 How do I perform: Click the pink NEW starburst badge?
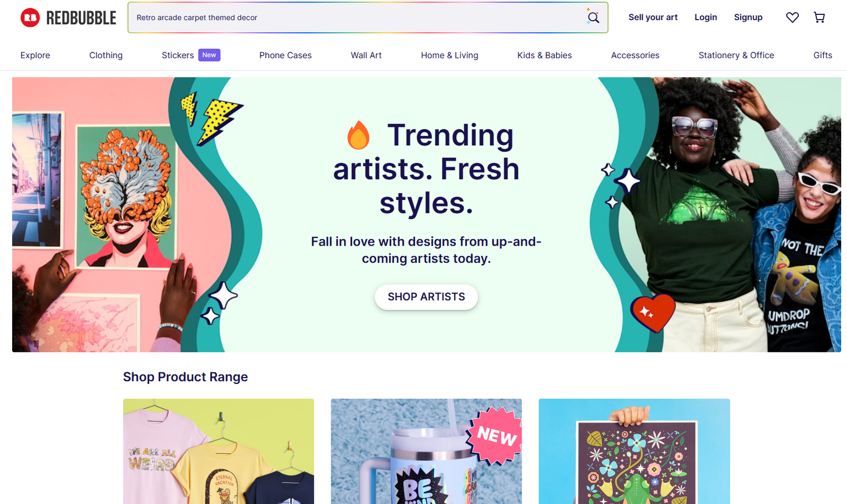tap(495, 435)
